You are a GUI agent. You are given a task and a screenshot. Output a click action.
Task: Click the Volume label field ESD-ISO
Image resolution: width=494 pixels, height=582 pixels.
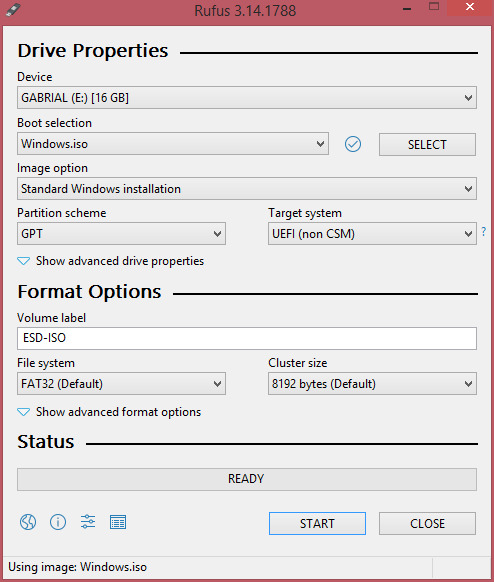(x=247, y=338)
